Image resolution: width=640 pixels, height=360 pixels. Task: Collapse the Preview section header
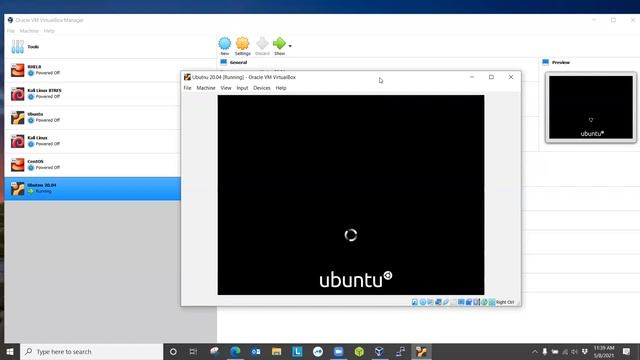tap(560, 62)
